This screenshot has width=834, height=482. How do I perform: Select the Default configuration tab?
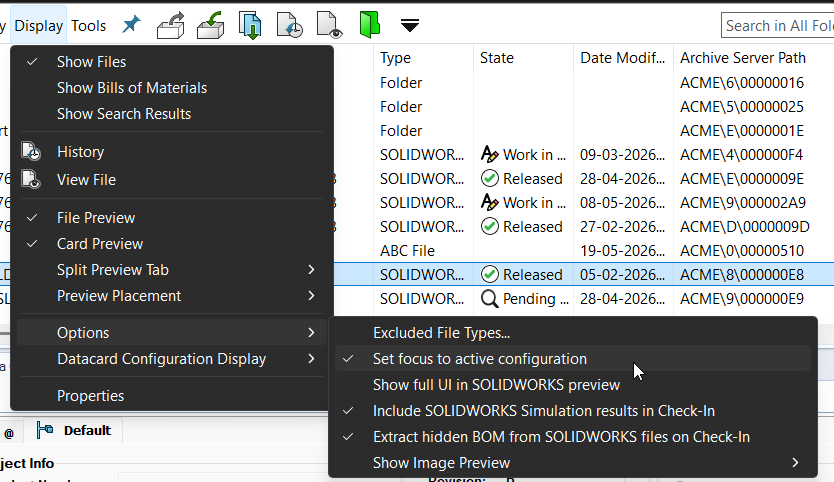[x=74, y=430]
